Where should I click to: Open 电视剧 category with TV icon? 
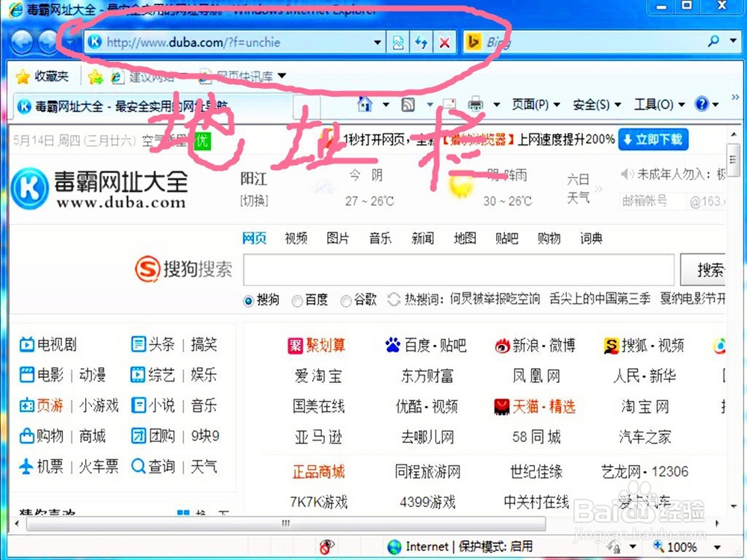point(48,344)
